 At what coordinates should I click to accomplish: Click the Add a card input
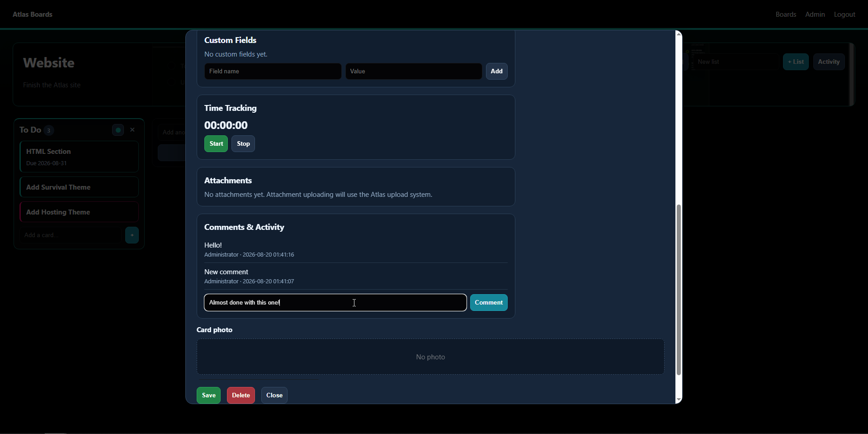[71, 235]
